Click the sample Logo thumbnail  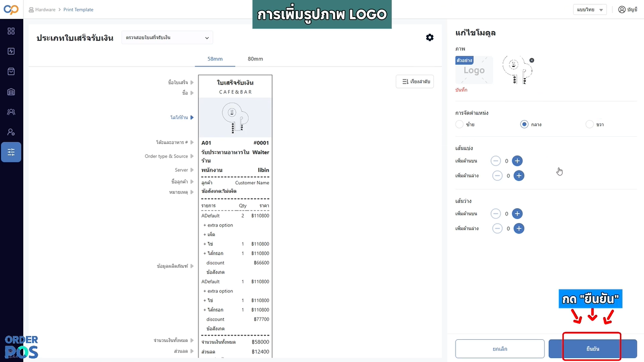tap(474, 70)
